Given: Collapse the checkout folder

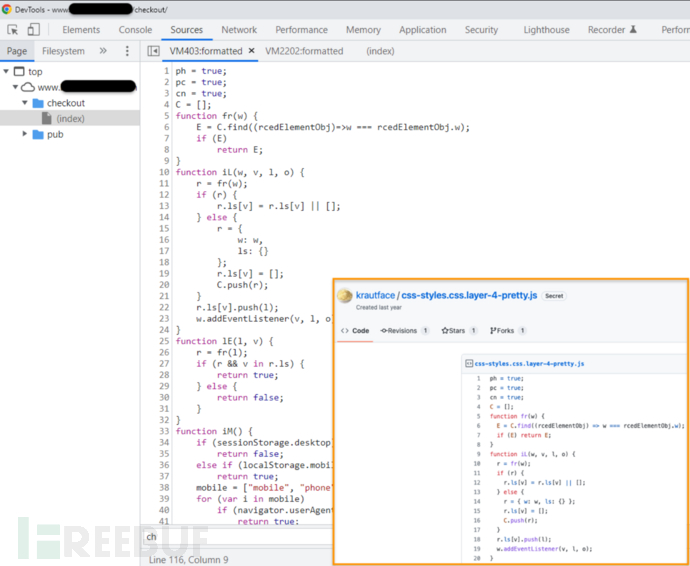Looking at the screenshot, I should (x=25, y=103).
